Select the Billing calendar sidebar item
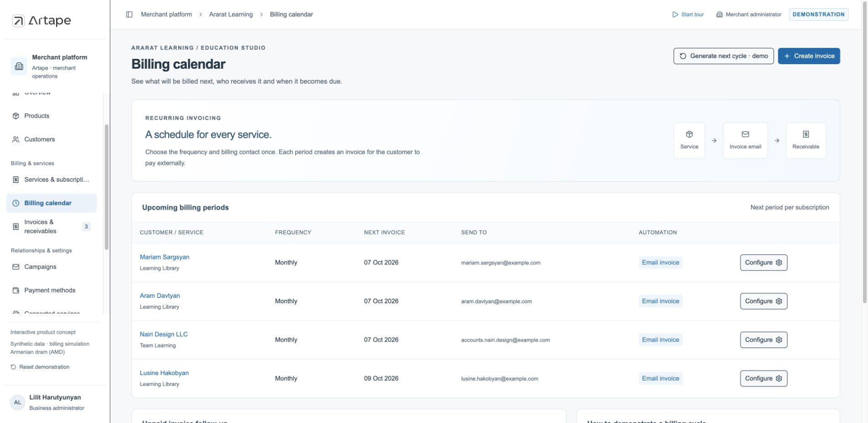This screenshot has width=868, height=423. point(51,204)
